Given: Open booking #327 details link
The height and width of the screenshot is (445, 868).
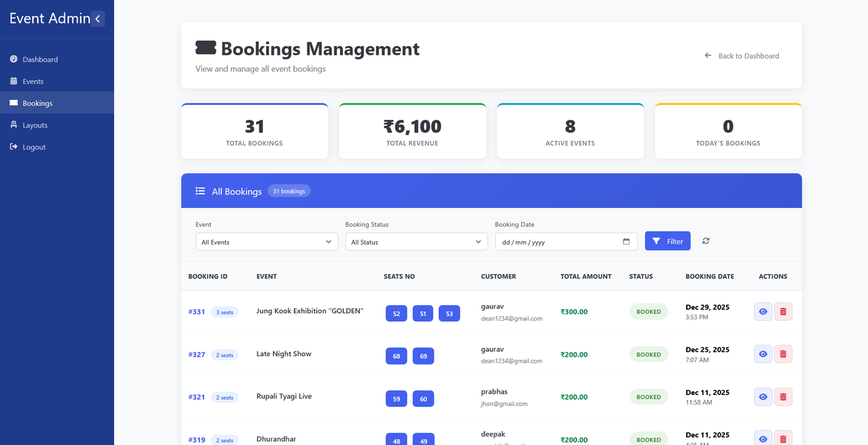Looking at the screenshot, I should 196,354.
